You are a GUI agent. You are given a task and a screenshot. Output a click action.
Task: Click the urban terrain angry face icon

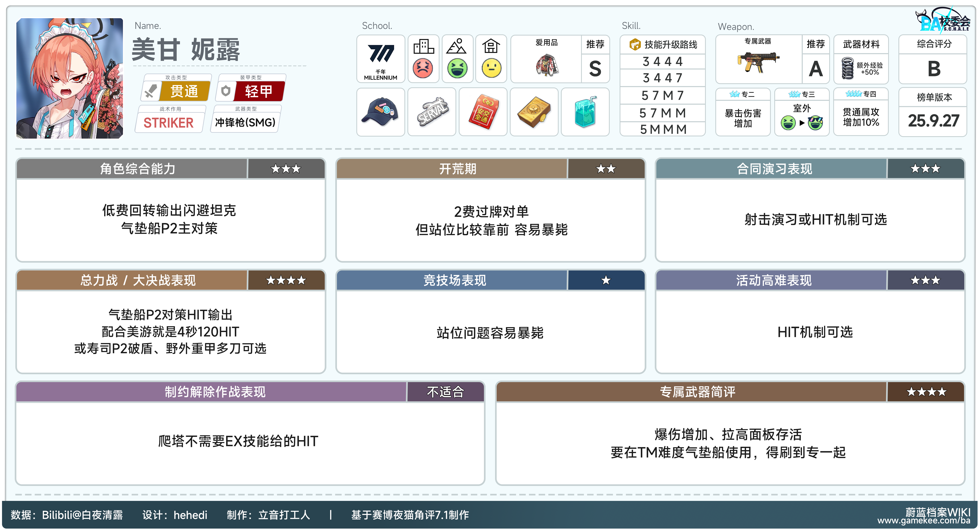(423, 68)
